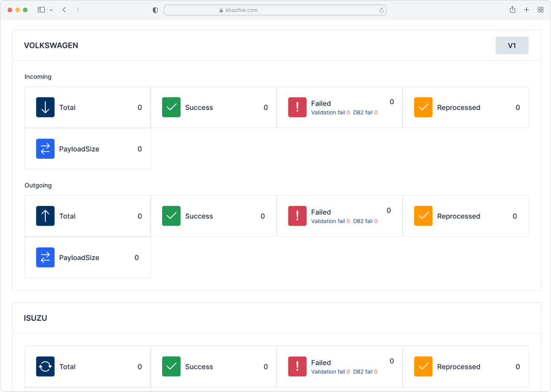
Task: Click the red Failed icon in the Isuzu card
Action: click(x=297, y=366)
